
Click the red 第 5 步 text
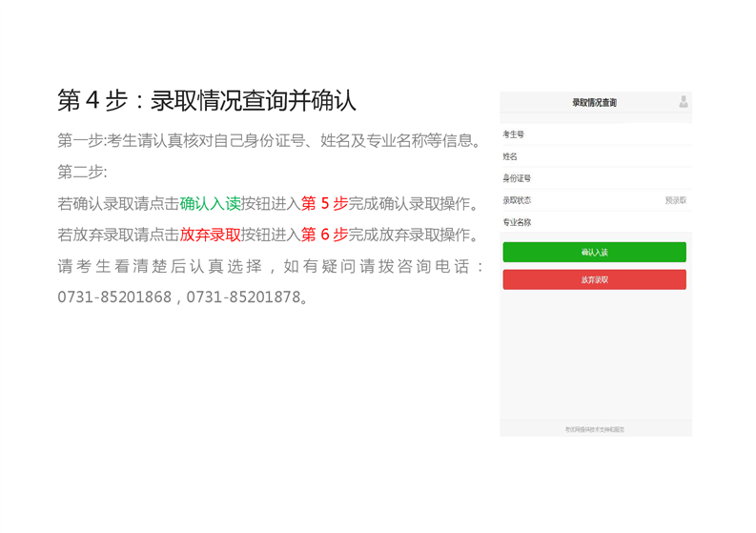(324, 203)
